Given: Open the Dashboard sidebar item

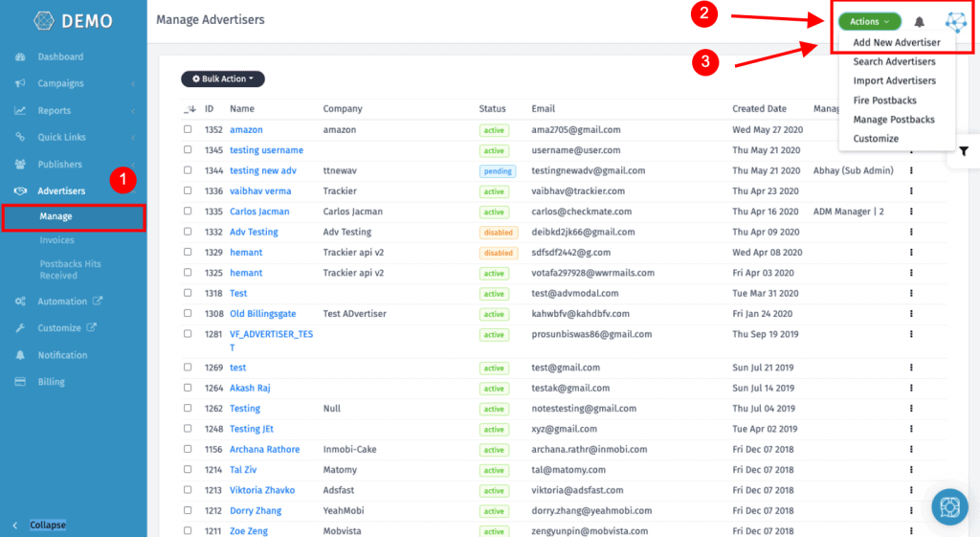Looking at the screenshot, I should point(59,56).
